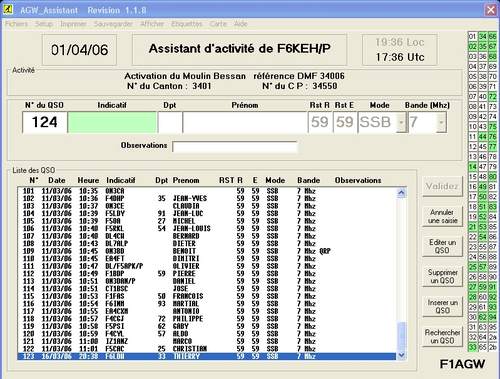The width and height of the screenshot is (500, 379).
Task: Select QSO row 105 MICHEL
Action: 207,221
